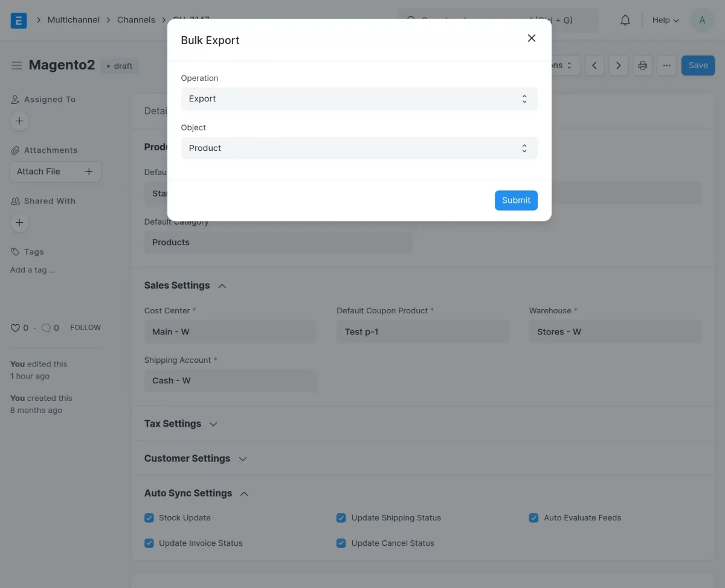Screen dimensions: 725x588
Task: Go to previous record arrow
Action: [594, 65]
